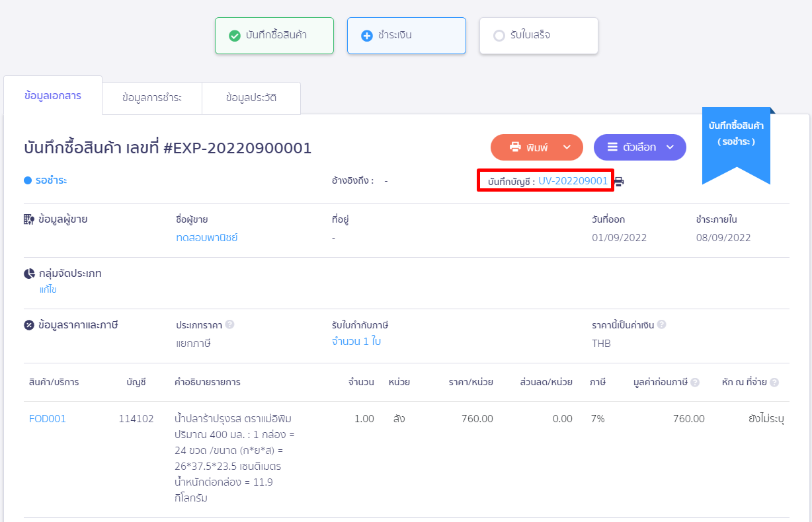Click the list icon inside the ตัวเลือก button
812x522 pixels.
[613, 147]
